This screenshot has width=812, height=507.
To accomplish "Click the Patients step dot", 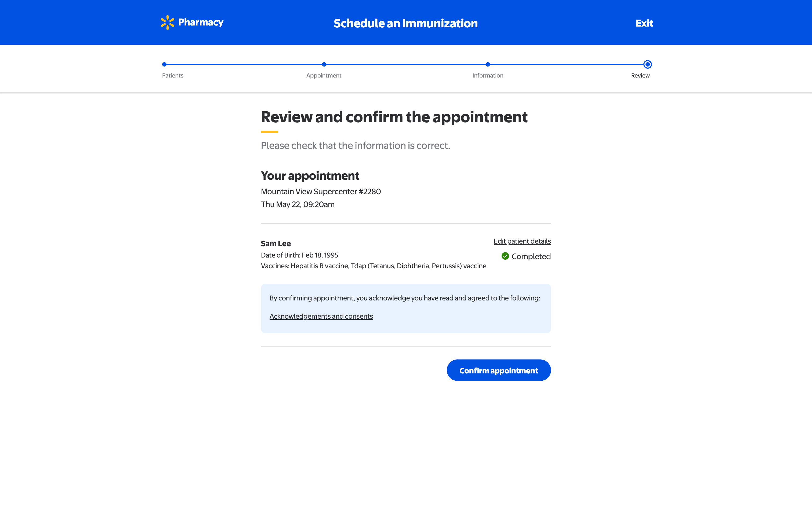I will point(164,64).
